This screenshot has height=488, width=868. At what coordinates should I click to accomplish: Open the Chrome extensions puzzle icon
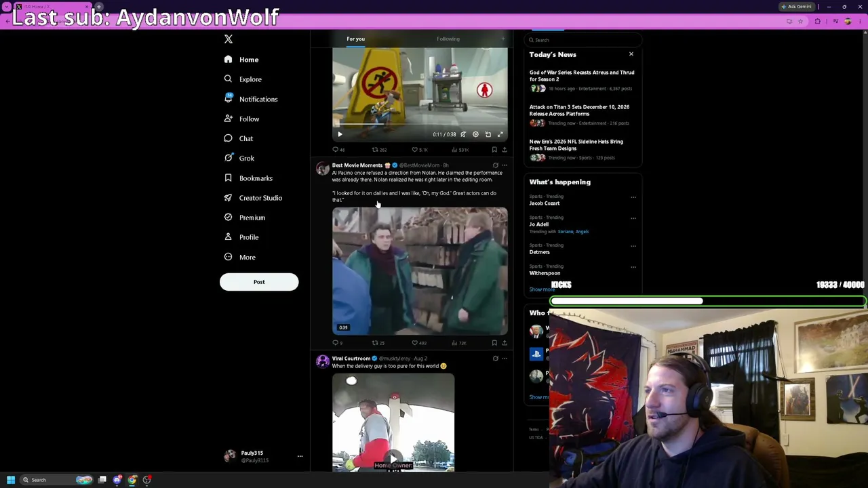coord(818,22)
